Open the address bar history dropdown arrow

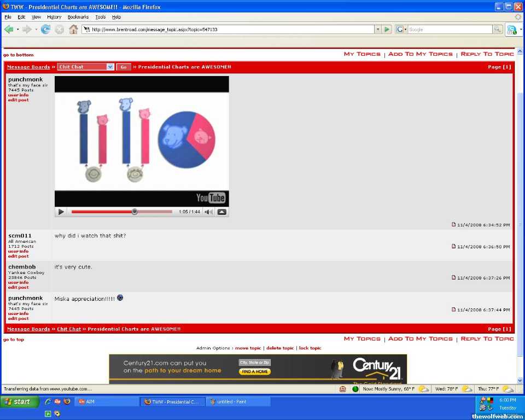click(378, 30)
